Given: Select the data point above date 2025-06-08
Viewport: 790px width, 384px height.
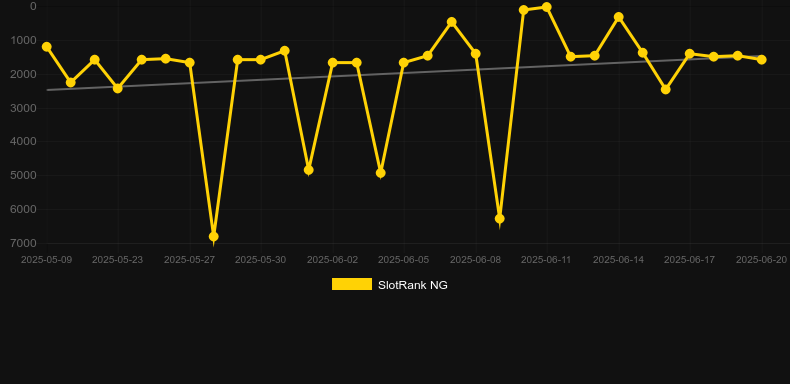Looking at the screenshot, I should [x=476, y=53].
